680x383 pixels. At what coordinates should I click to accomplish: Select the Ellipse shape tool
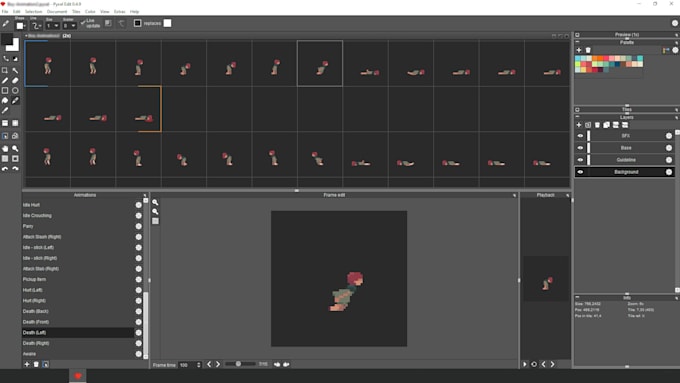15,91
